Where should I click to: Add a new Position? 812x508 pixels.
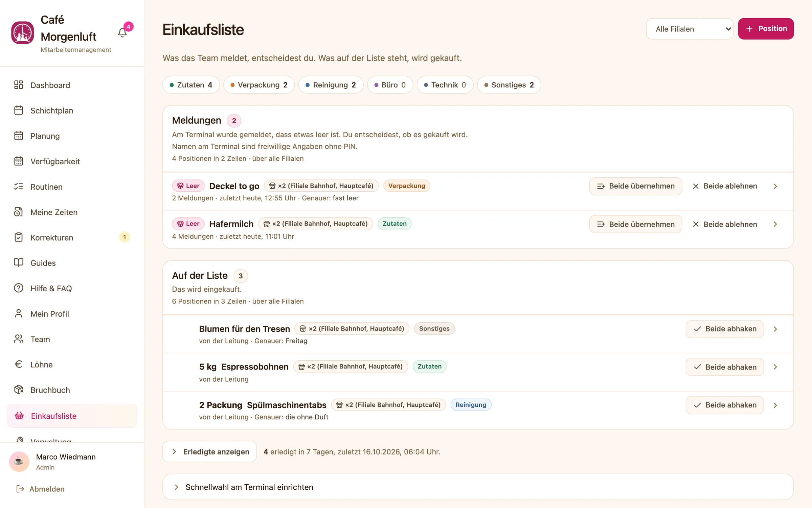pos(766,29)
